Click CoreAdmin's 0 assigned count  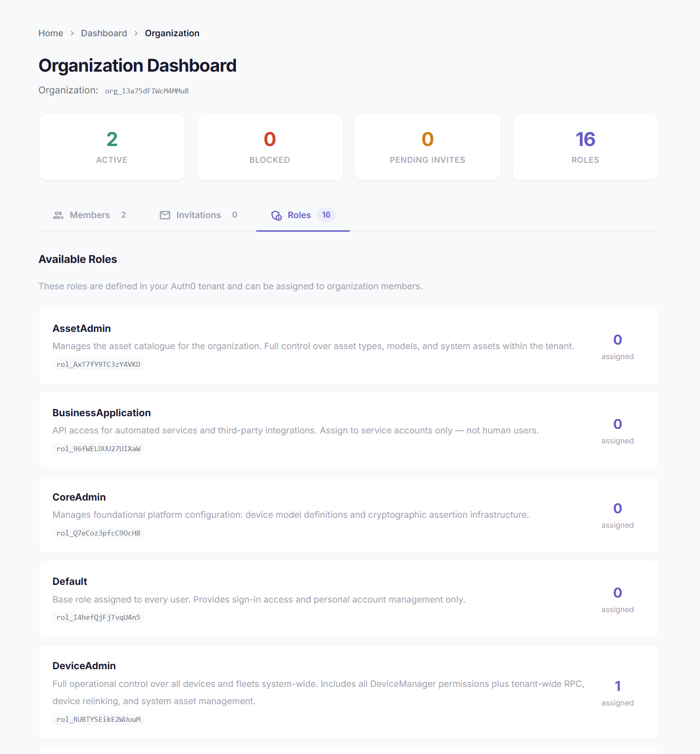(x=617, y=516)
